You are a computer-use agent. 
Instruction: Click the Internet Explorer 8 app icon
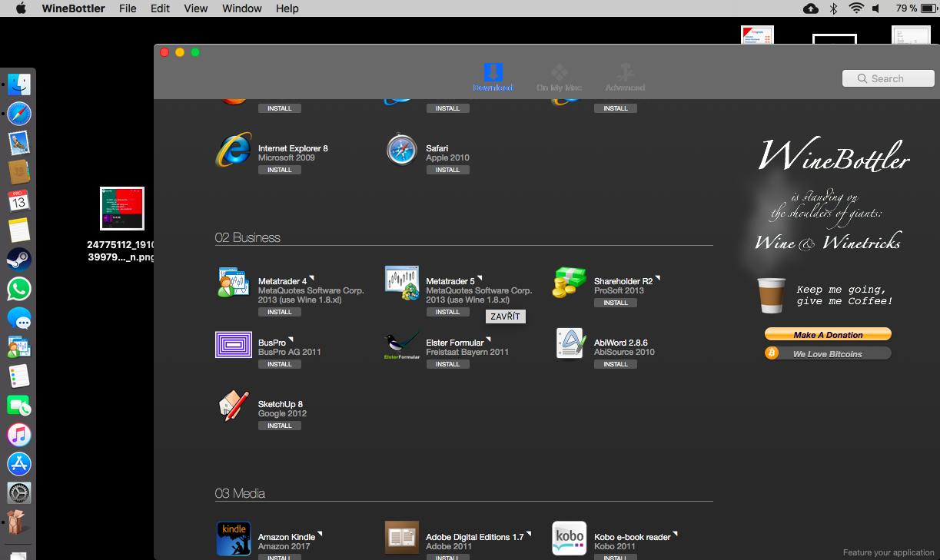234,150
